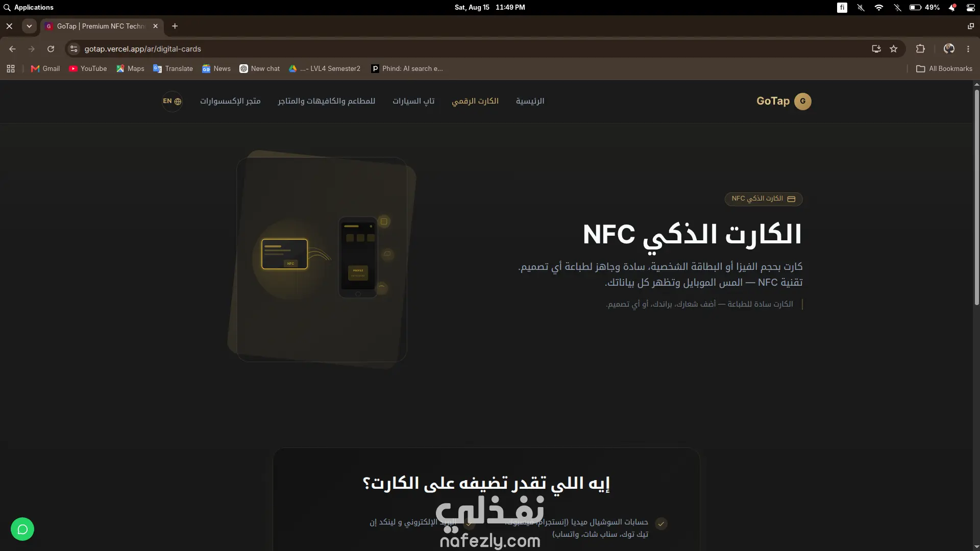
Task: Click the Bluetooth disabled tray icon
Action: (x=897, y=8)
